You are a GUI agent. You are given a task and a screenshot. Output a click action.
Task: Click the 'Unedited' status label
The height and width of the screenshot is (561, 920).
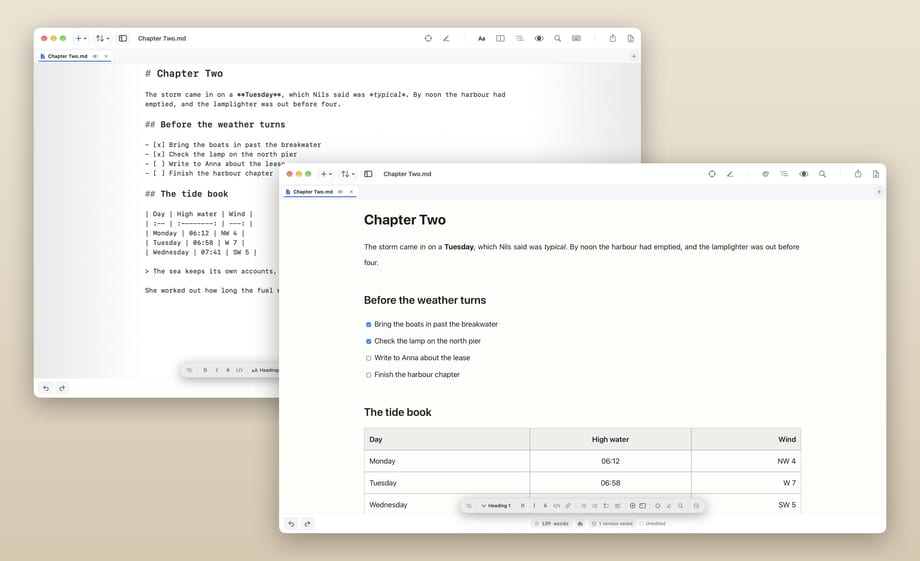(x=652, y=523)
